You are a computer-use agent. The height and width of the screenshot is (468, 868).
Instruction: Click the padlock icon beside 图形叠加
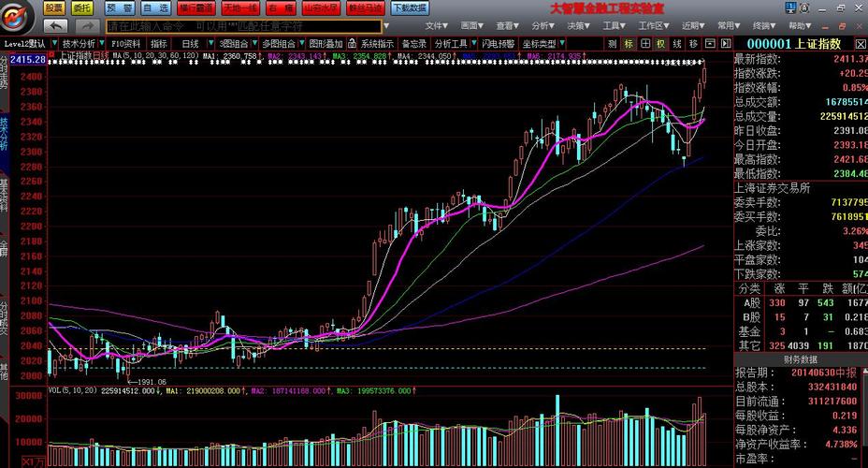tap(352, 44)
